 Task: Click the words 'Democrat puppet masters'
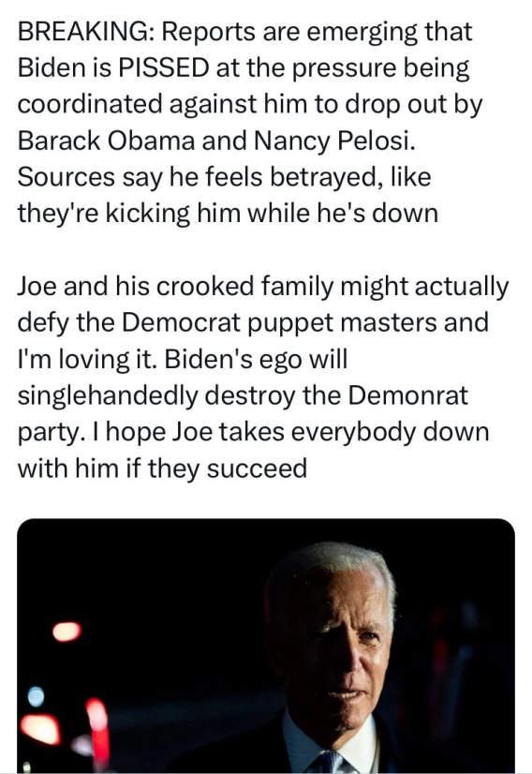pyautogui.click(x=279, y=323)
